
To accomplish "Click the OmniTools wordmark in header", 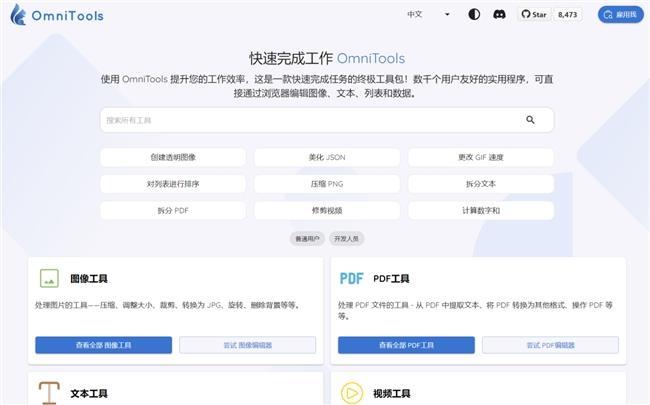I will [68, 16].
